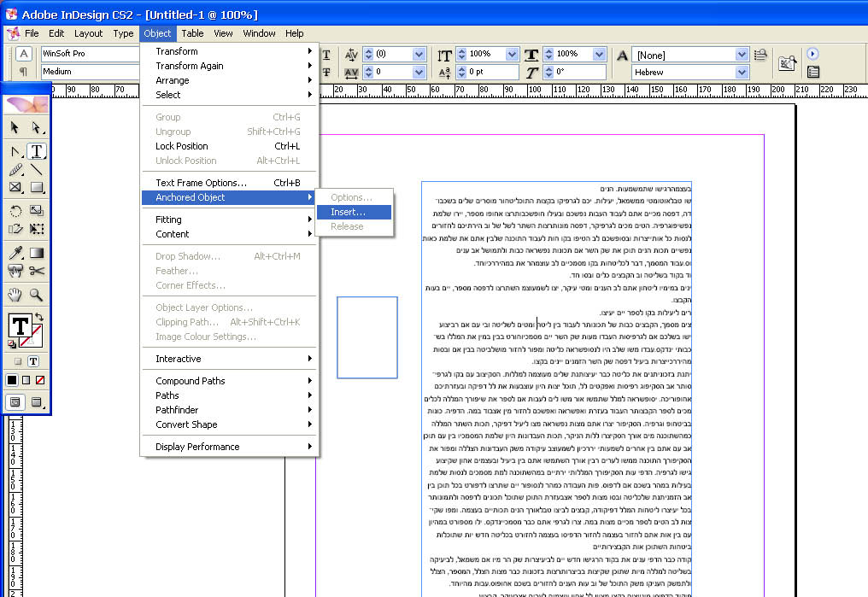
Task: Expand the Fitting submenu
Action: (230, 219)
